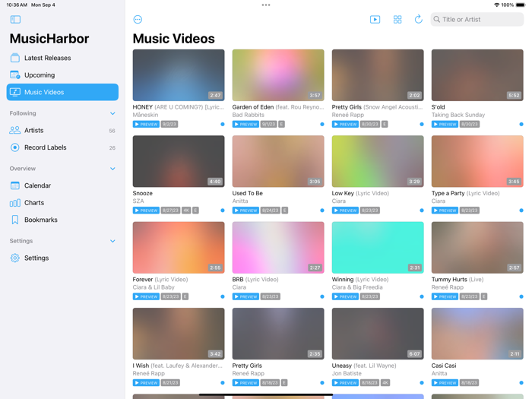Viewport: 532px width, 399px height.
Task: Click the 4K badge on Uneasy
Action: pyautogui.click(x=385, y=383)
